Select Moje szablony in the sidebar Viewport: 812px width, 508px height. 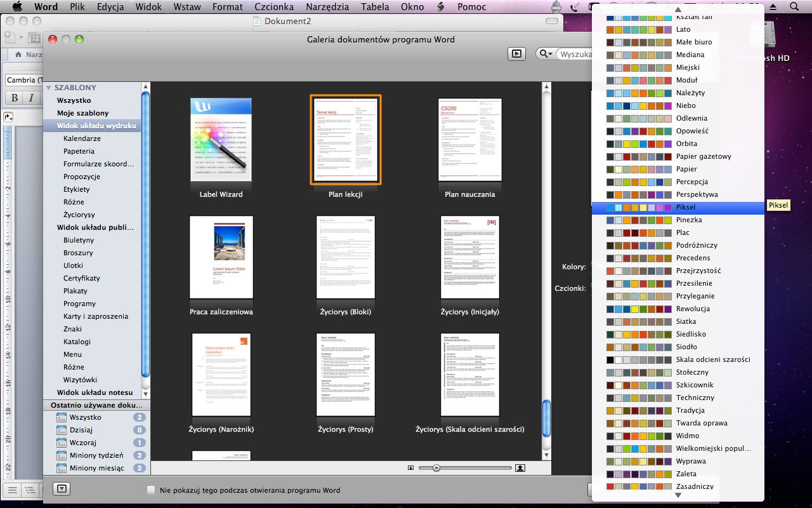pos(82,113)
